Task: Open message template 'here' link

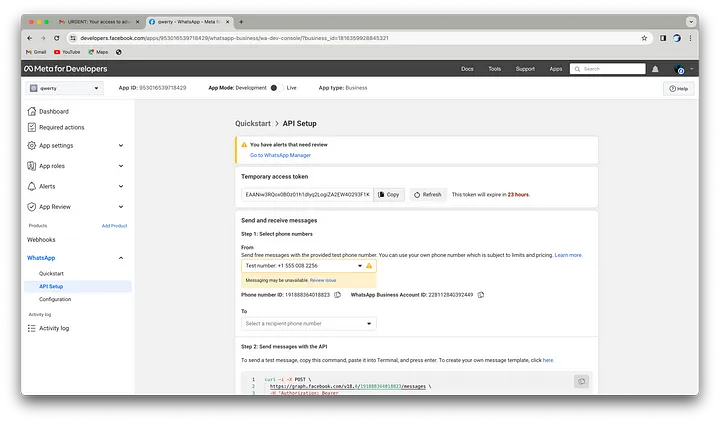Action: pos(548,360)
